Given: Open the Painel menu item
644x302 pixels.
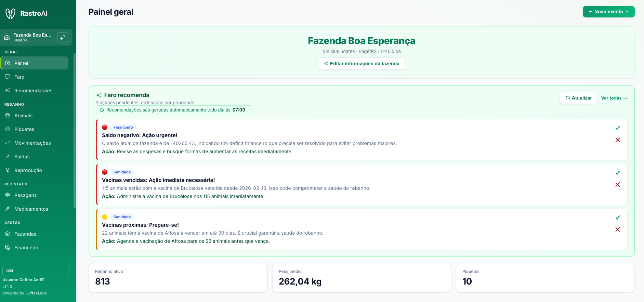Looking at the screenshot, I should pos(35,63).
